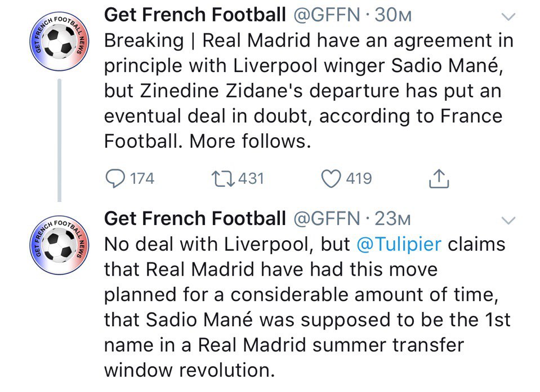Open Get French Football name in second tweet
The width and height of the screenshot is (540, 392).
click(x=195, y=219)
